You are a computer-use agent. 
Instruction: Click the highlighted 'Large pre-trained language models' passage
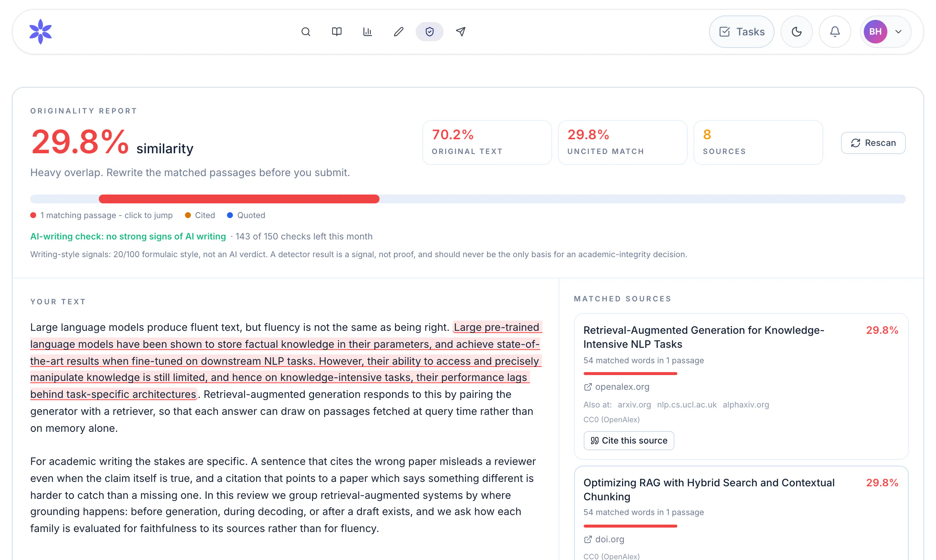pos(286,360)
